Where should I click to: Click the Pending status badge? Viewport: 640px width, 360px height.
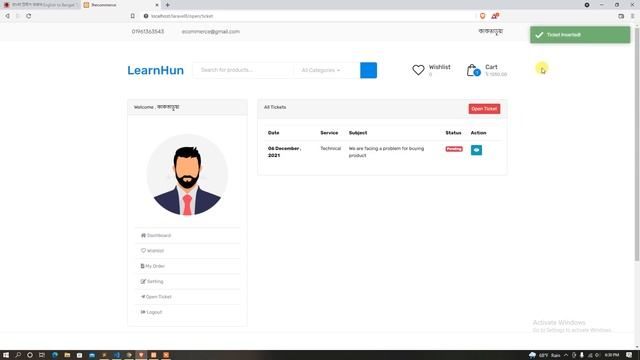pos(454,149)
